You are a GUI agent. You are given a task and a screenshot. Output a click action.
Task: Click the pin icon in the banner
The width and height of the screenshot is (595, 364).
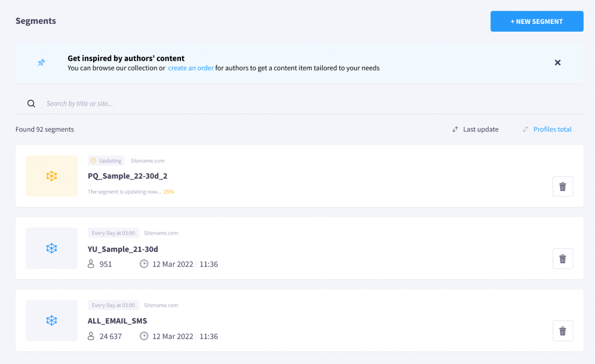[41, 63]
